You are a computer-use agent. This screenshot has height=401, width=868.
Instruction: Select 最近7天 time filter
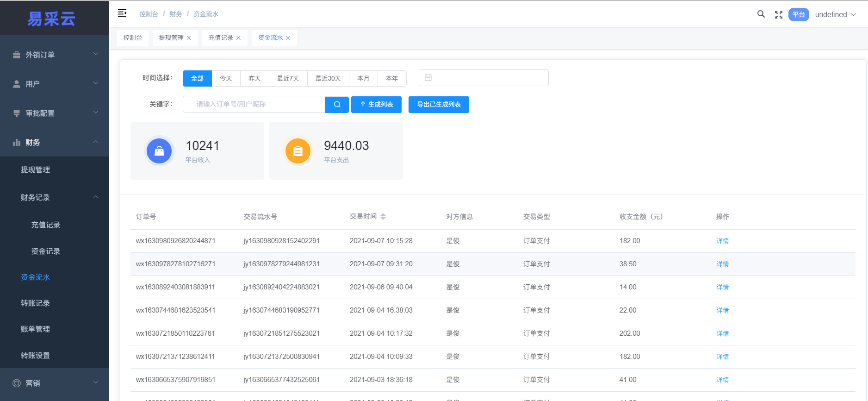point(288,78)
